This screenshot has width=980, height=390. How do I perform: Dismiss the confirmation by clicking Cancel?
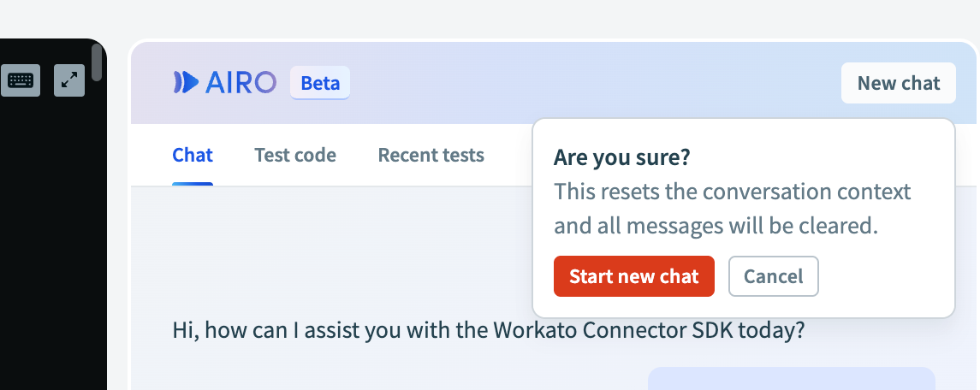(x=774, y=276)
